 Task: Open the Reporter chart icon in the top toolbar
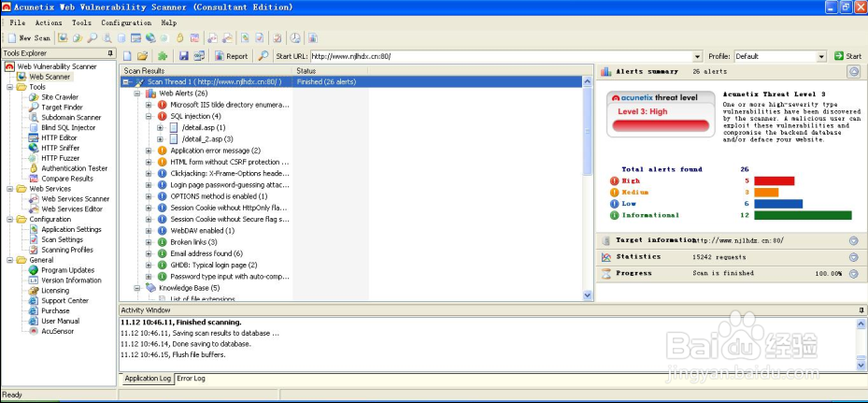pyautogui.click(x=313, y=38)
